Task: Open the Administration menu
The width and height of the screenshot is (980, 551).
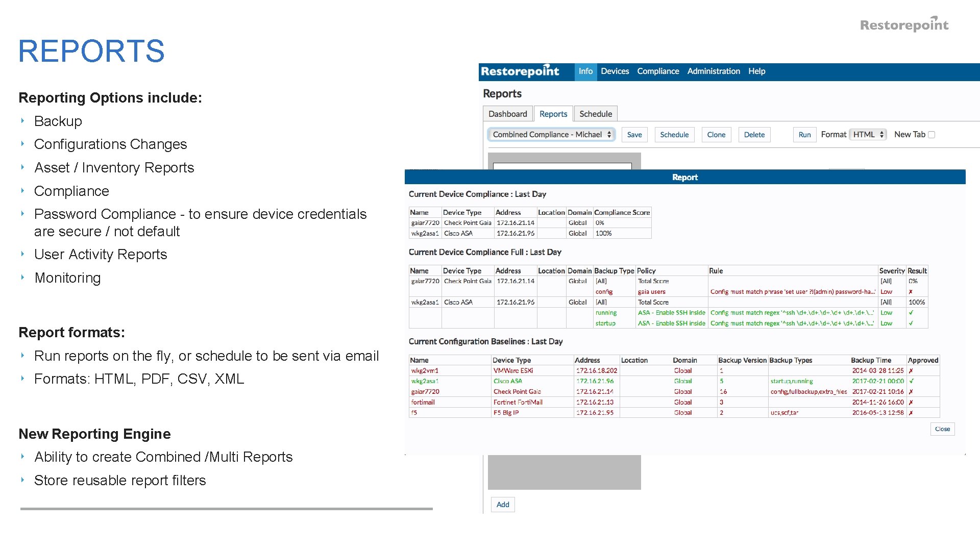Action: pyautogui.click(x=713, y=71)
